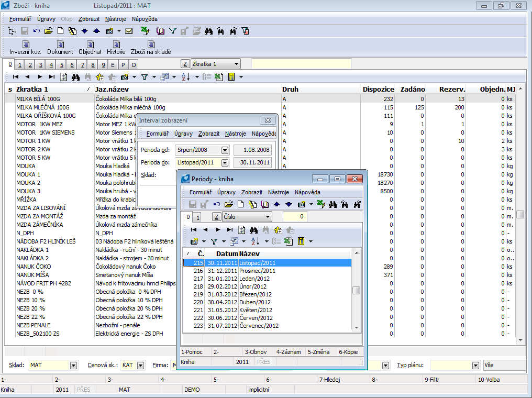This screenshot has width=532, height=398.
Task: Click the envelope email icon in main toolbar
Action: pyautogui.click(x=129, y=31)
